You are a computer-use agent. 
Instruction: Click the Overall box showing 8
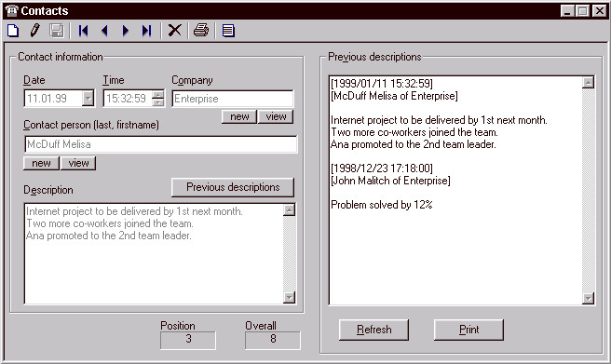tap(273, 340)
